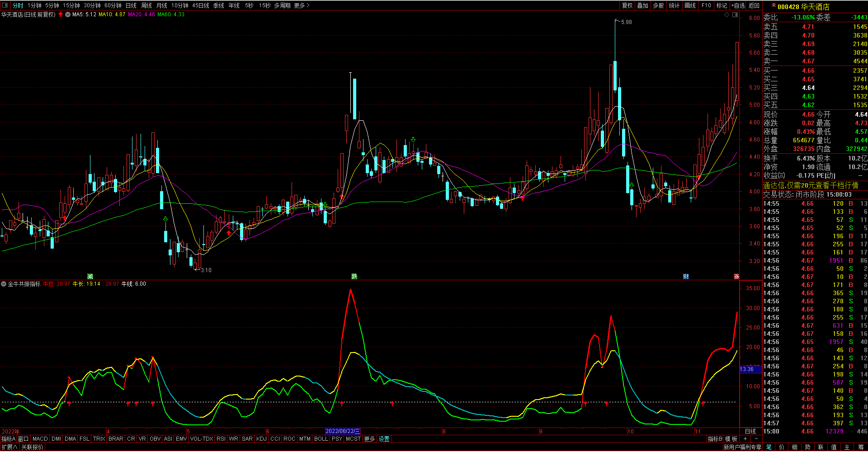The height and width of the screenshot is (452, 868).
Task: Select the 60分钟 period
Action: click(x=113, y=5)
